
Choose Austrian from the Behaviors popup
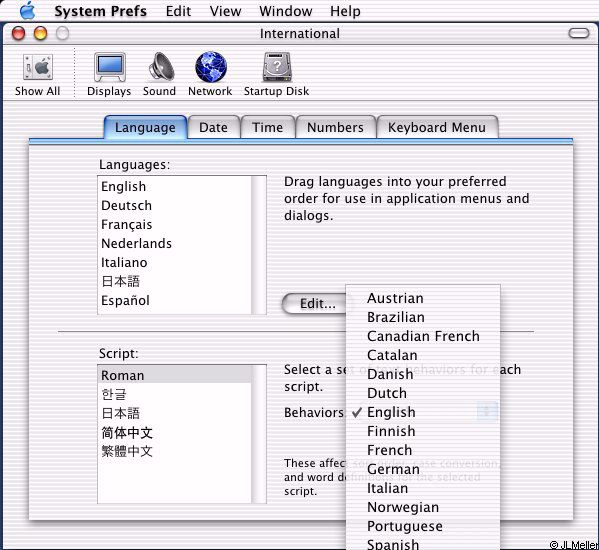pyautogui.click(x=423, y=298)
